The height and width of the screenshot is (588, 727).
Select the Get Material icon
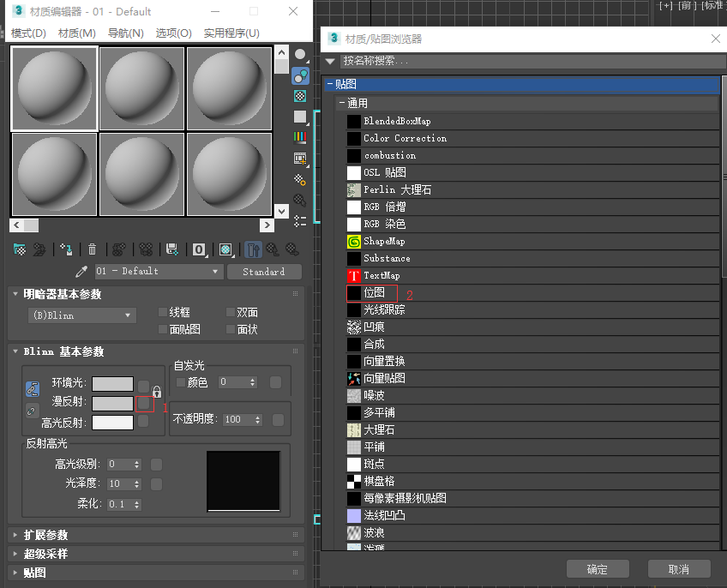(21, 249)
